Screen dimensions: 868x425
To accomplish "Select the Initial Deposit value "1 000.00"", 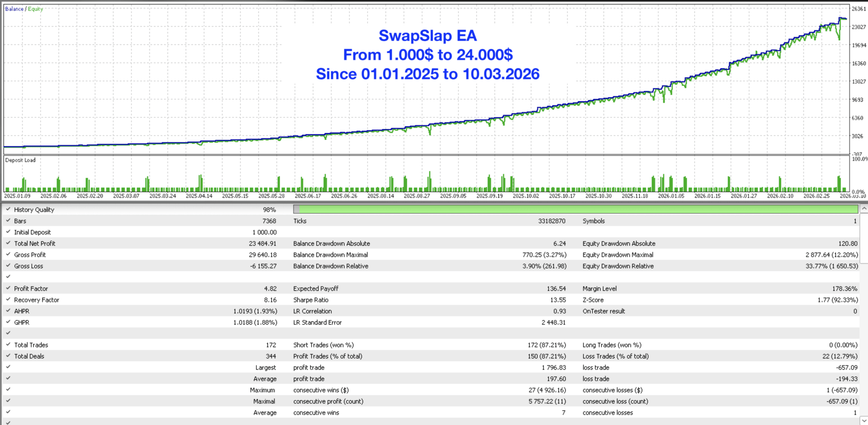I will tap(264, 232).
